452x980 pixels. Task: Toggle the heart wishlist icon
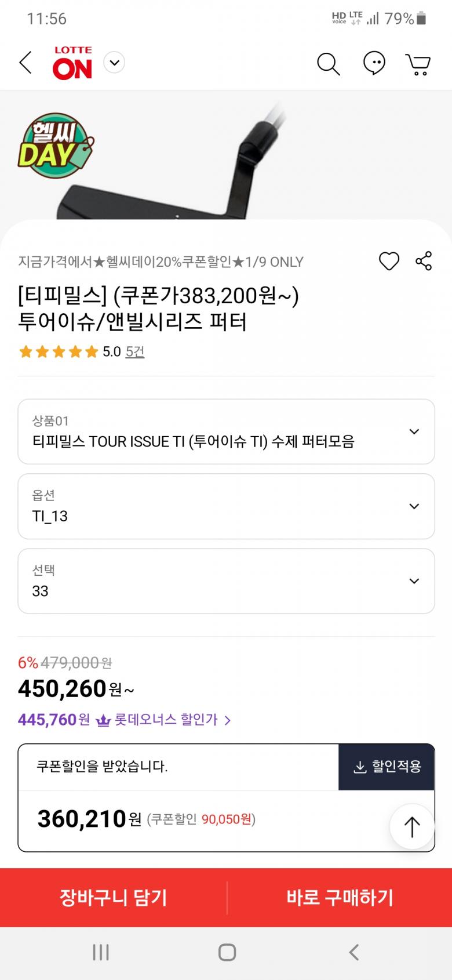(x=389, y=261)
